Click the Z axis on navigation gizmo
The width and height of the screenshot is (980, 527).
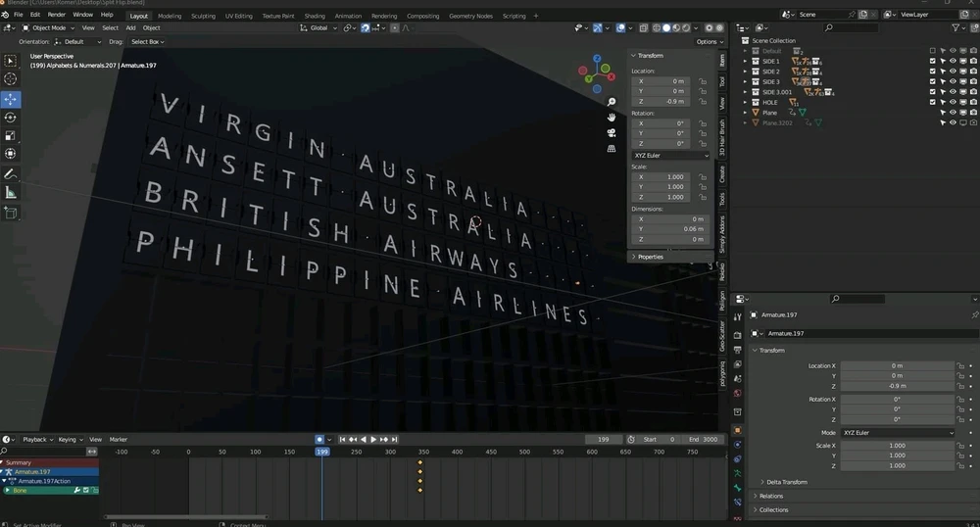coord(597,58)
